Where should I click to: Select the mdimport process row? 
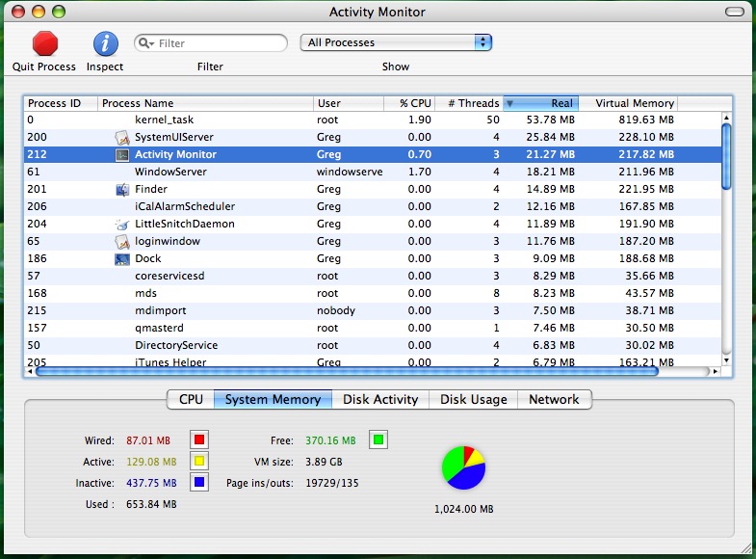pyautogui.click(x=373, y=311)
